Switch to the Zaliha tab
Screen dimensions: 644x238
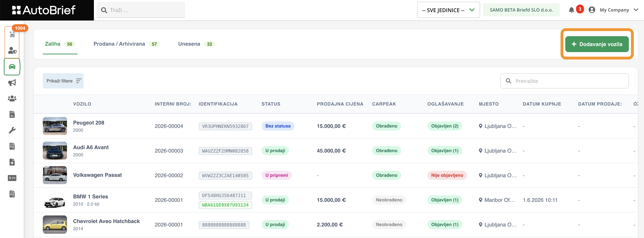point(60,44)
